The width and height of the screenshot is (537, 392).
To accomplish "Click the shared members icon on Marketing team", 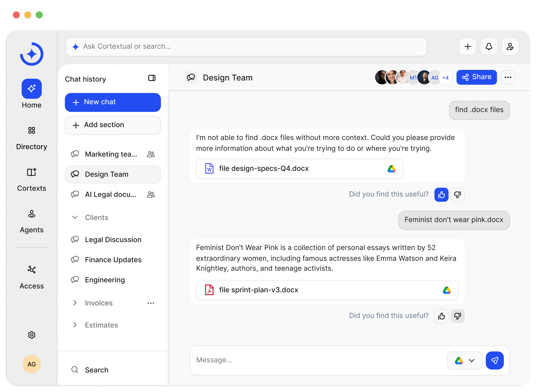I will [x=151, y=154].
